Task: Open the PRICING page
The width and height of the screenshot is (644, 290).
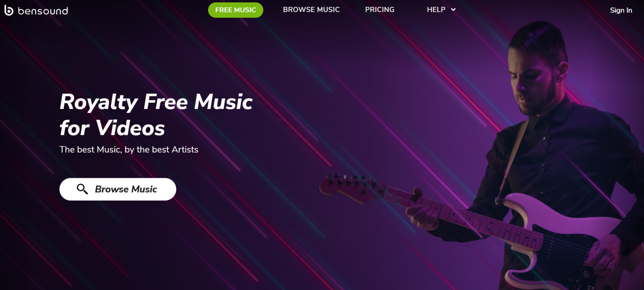Action: (380, 10)
